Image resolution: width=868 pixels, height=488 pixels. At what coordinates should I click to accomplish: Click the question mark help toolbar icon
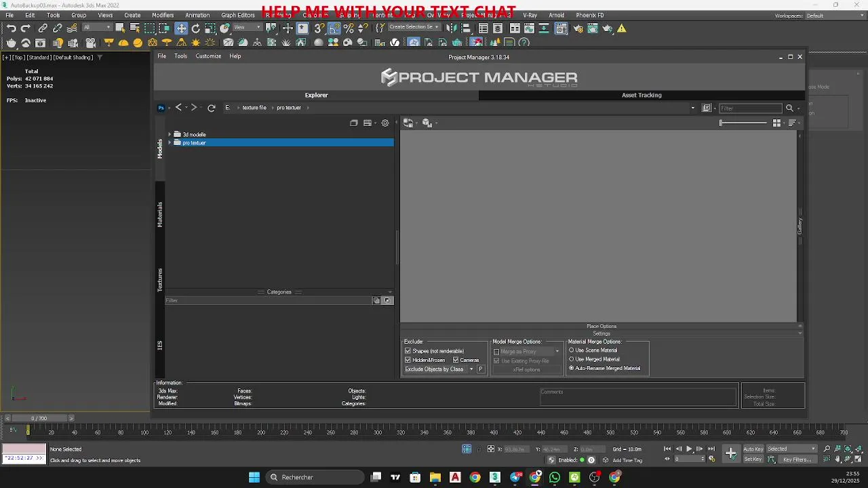pyautogui.click(x=524, y=42)
